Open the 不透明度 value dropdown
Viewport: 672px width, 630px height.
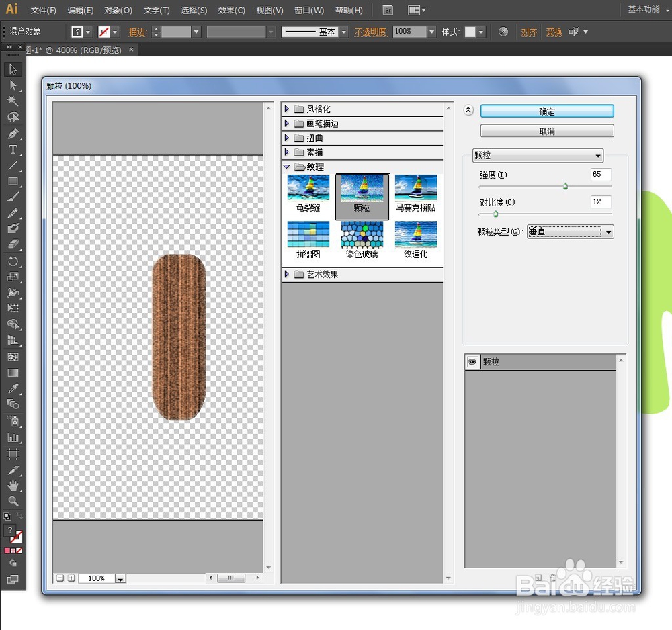click(432, 32)
